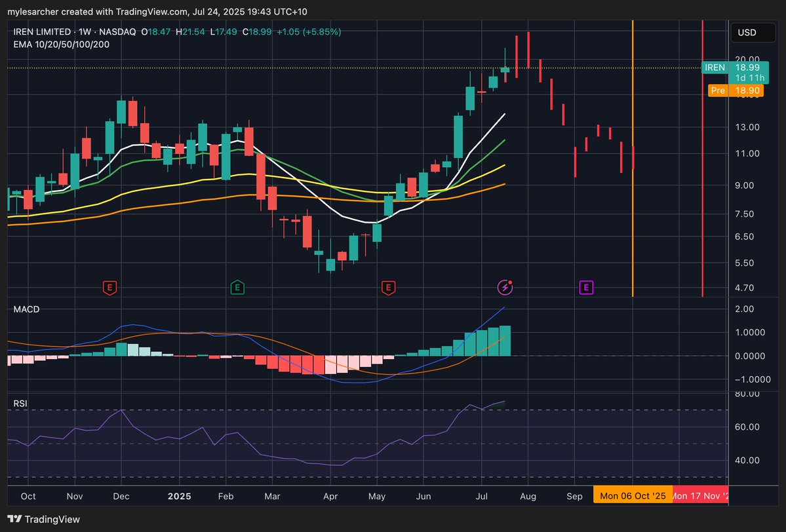Click the Sep label on time axis

tap(574, 497)
